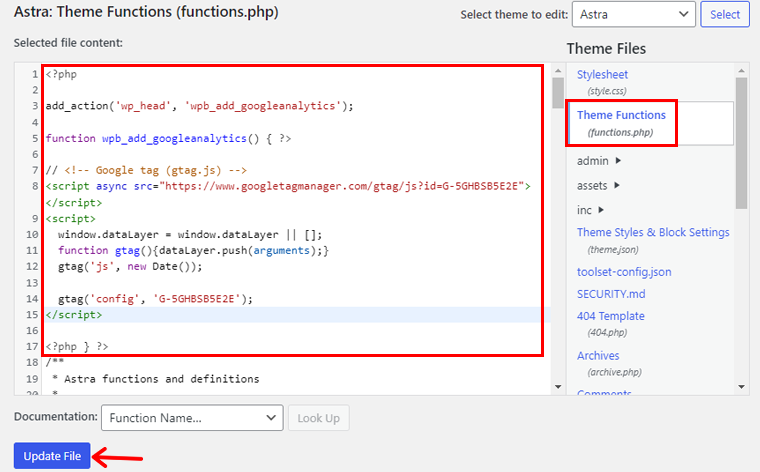
Task: Click the Look Up button
Action: pyautogui.click(x=318, y=418)
